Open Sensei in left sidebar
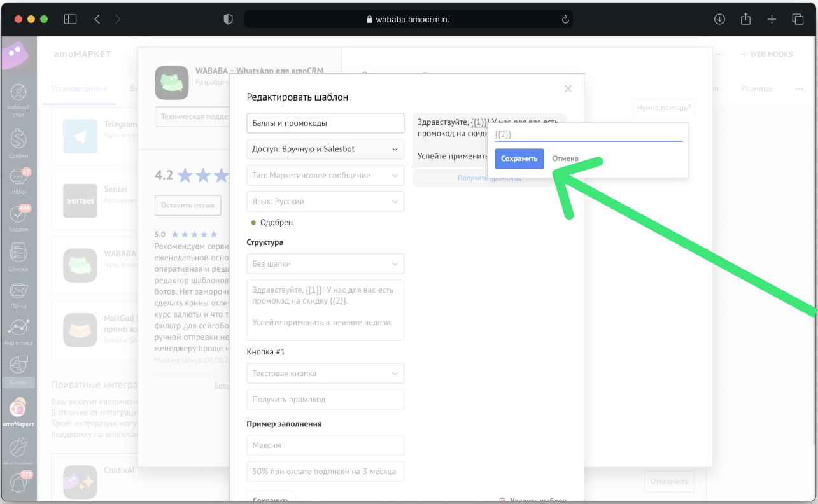The height and width of the screenshot is (504, 818). pyautogui.click(x=18, y=372)
